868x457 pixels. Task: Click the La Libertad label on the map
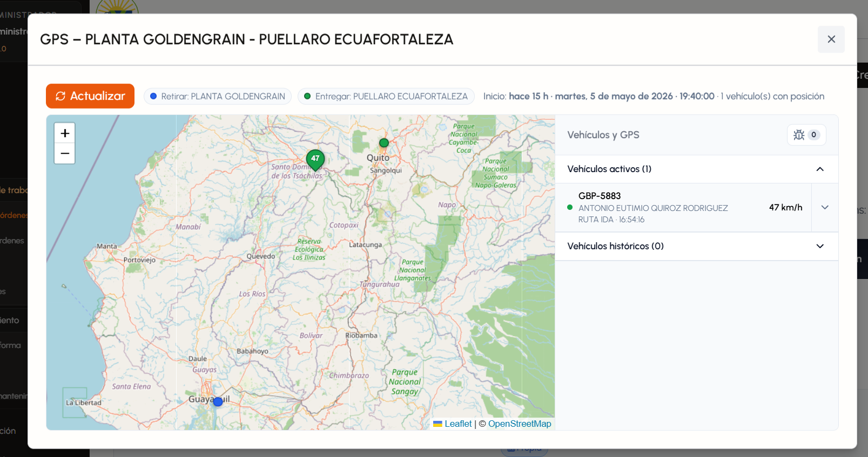(x=84, y=403)
